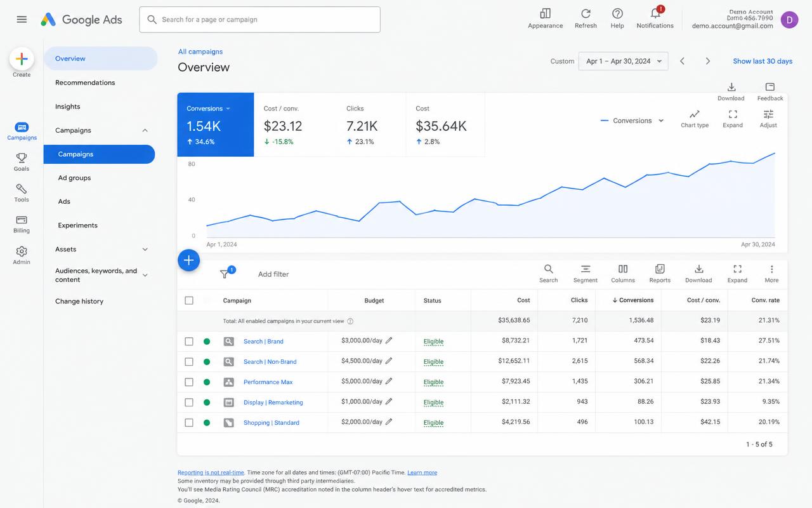812x508 pixels.
Task: Open the filter funnel icon
Action: tap(225, 274)
